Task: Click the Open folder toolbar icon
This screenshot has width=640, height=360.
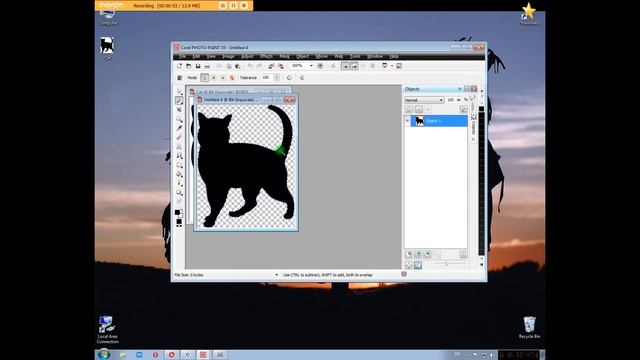Action: coord(189,66)
